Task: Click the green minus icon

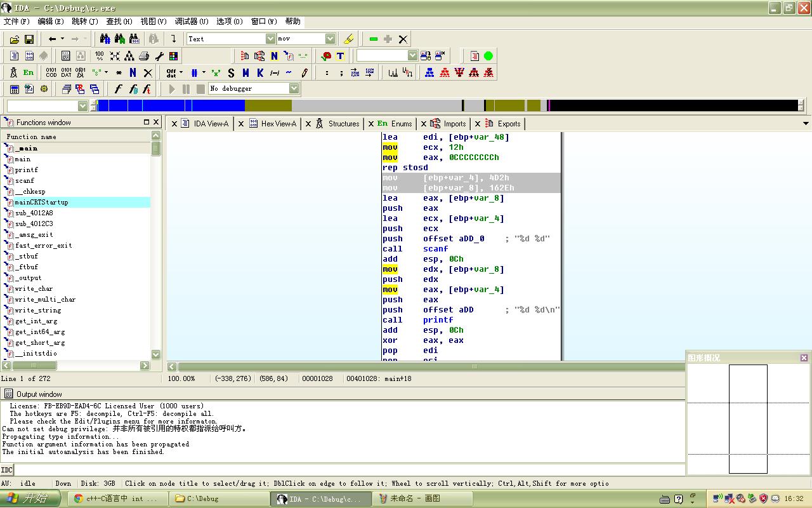Action: (x=374, y=39)
